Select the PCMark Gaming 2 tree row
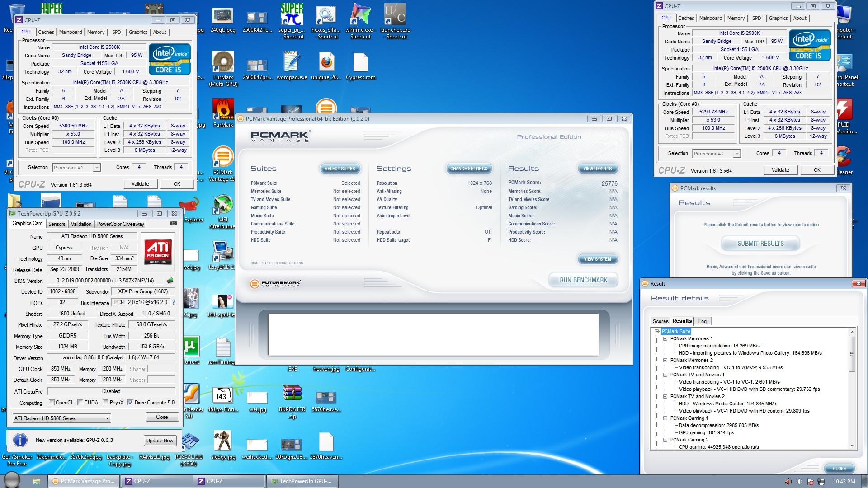The width and height of the screenshot is (868, 488). [x=689, y=440]
